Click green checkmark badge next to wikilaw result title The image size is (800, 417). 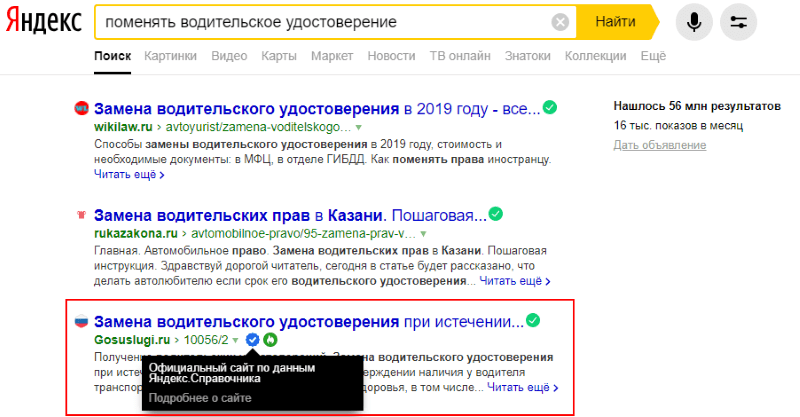(x=549, y=108)
